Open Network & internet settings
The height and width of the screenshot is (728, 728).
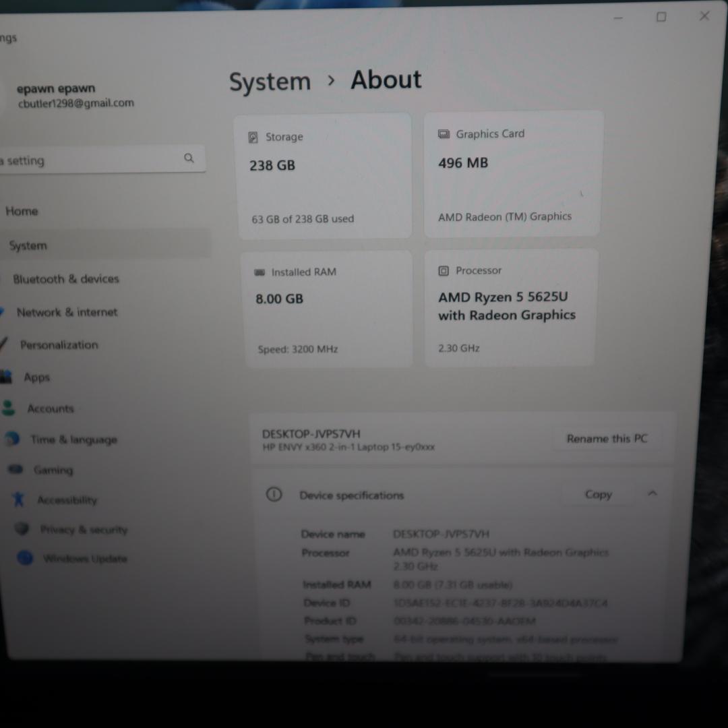coord(67,312)
